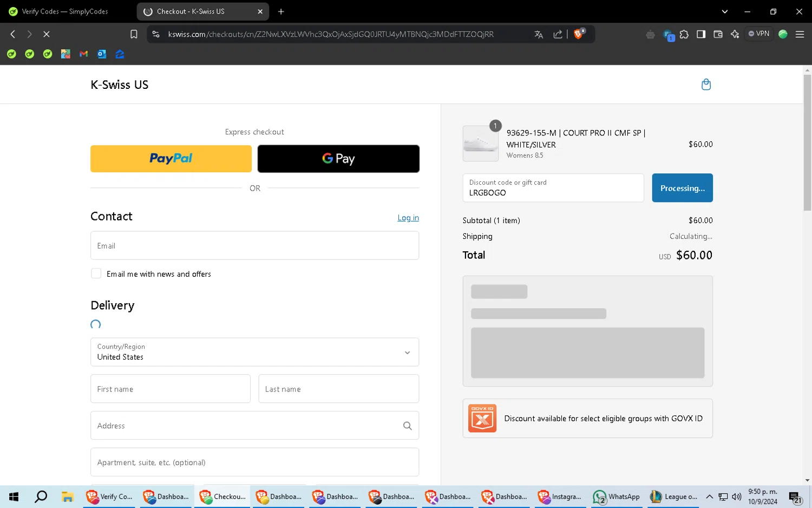Click the Apartment, suite, etc. field
The image size is (812, 508).
click(254, 462)
